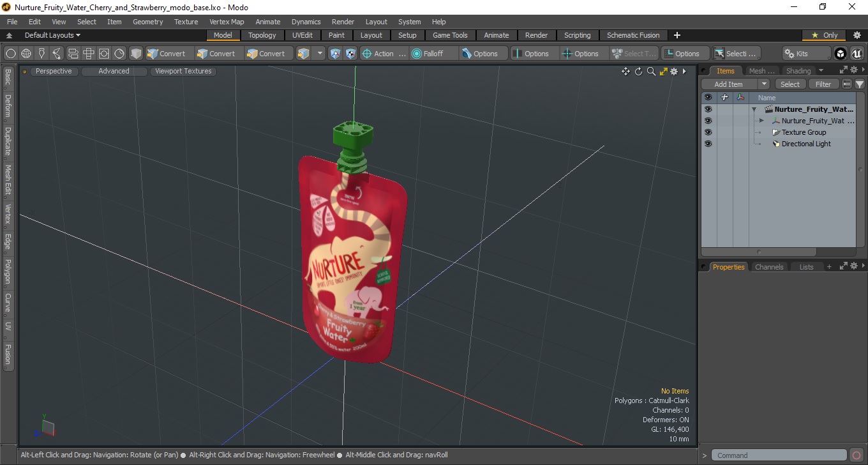
Task: Toggle visibility of Directional Light
Action: click(708, 144)
